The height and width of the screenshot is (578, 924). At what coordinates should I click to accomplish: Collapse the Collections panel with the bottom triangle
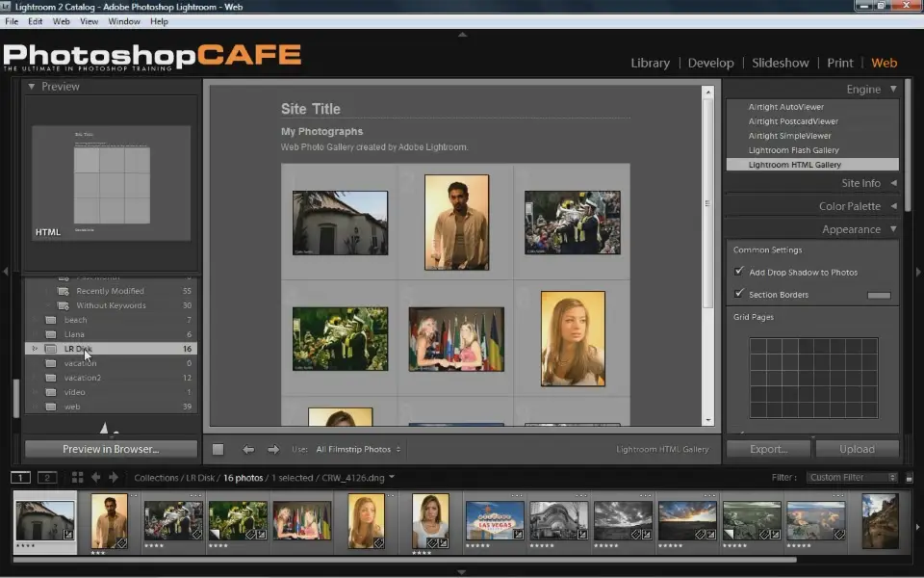coord(106,427)
